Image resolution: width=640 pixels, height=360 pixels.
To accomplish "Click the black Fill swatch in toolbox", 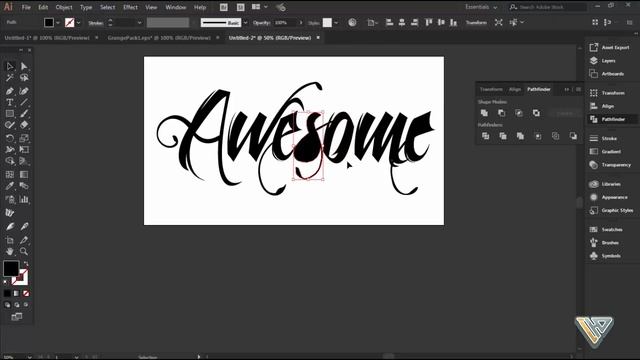I will (11, 269).
